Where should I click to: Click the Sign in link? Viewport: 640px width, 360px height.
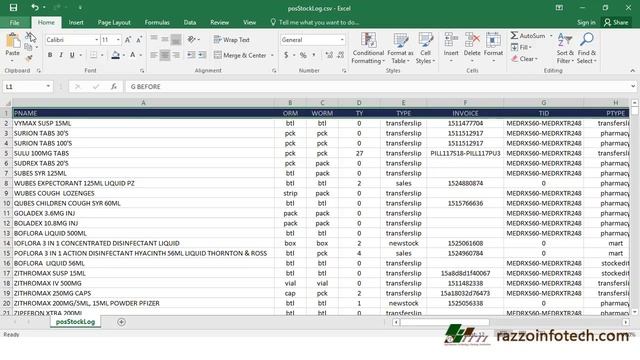tap(586, 22)
